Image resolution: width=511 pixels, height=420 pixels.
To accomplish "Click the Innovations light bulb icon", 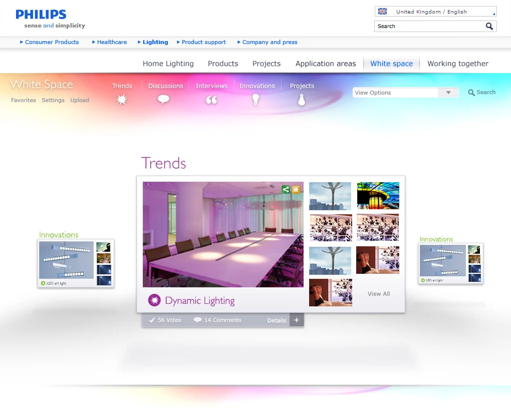I will [x=256, y=99].
